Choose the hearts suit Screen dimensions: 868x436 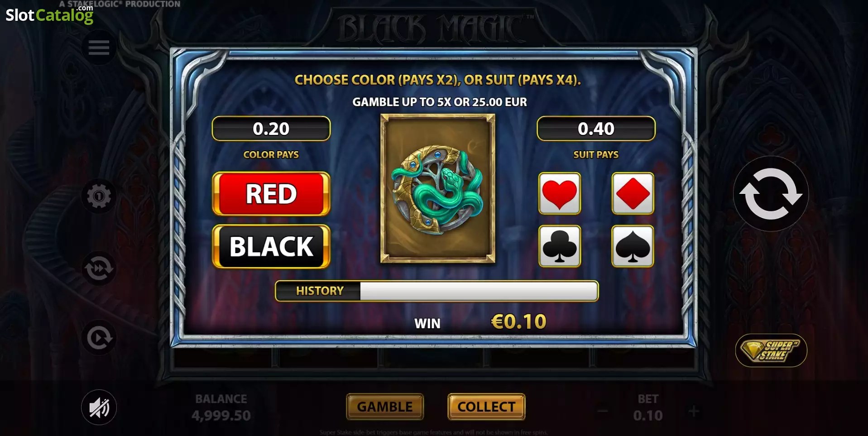pyautogui.click(x=560, y=193)
